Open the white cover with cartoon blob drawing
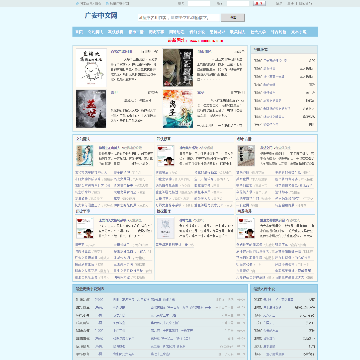 point(91,68)
